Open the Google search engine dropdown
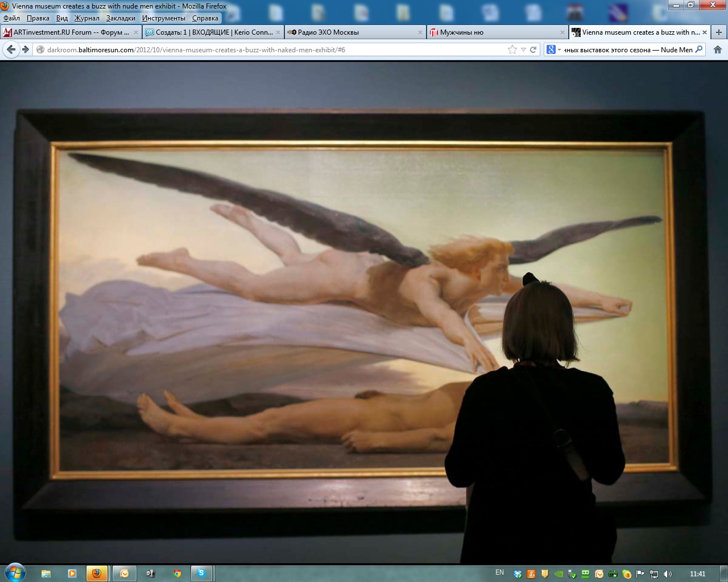728x582 pixels. pyautogui.click(x=554, y=49)
